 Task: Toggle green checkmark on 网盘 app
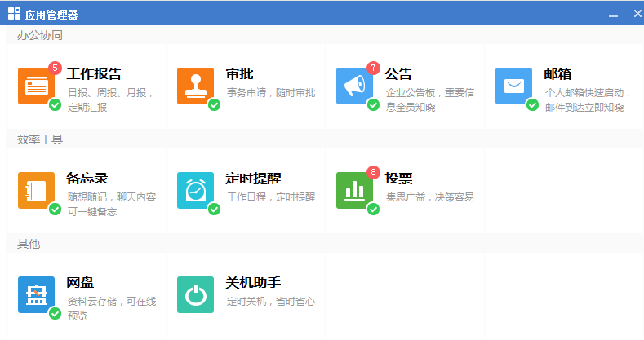click(x=55, y=313)
